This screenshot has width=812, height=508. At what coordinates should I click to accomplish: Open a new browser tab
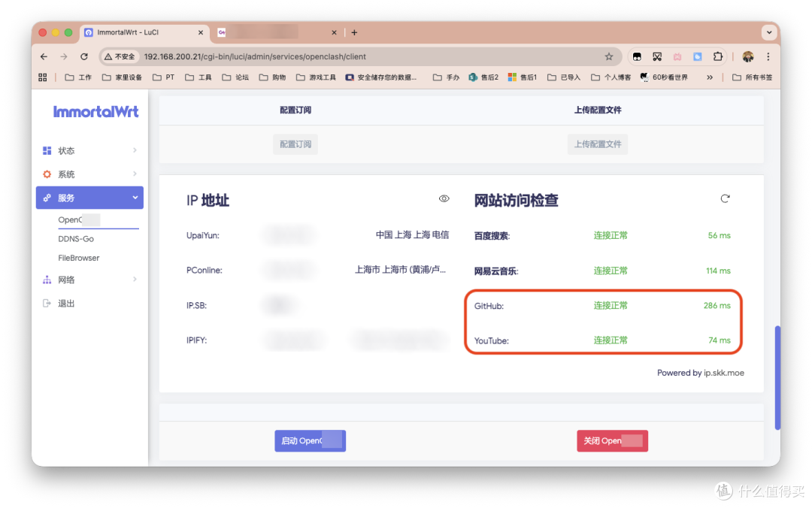coord(354,32)
